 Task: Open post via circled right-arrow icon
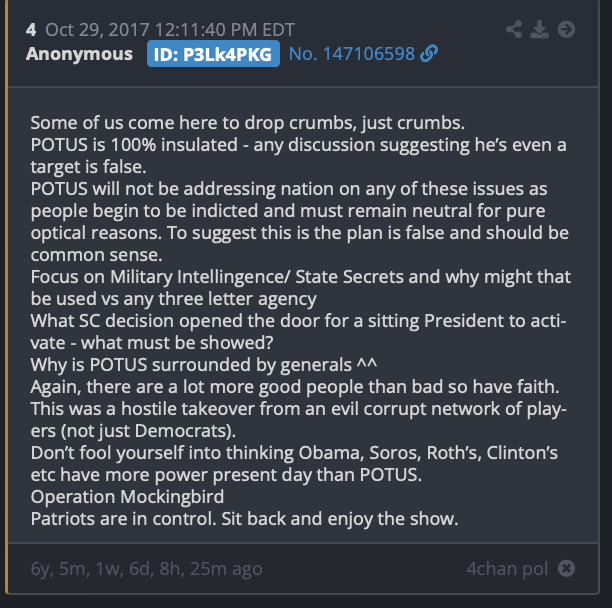pyautogui.click(x=566, y=29)
